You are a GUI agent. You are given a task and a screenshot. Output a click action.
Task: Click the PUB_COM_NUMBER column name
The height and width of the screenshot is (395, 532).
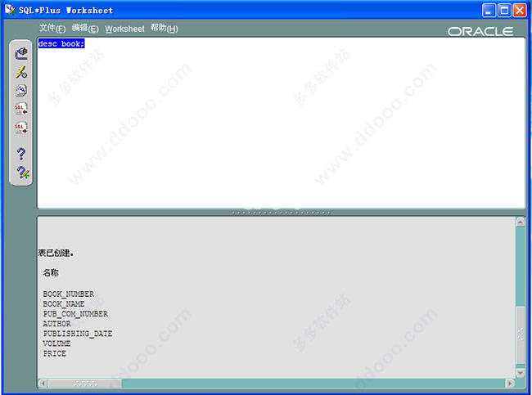coord(75,314)
